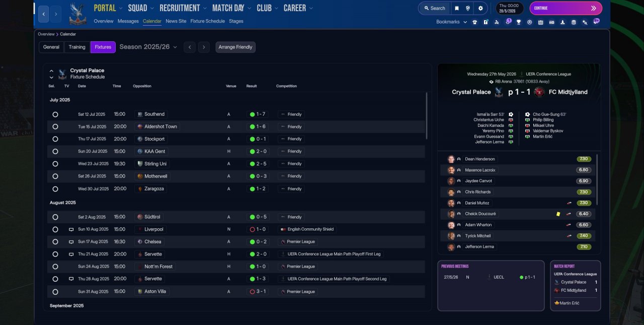Open the Match Report card
Viewport: 644px width, 325px height.
coord(576,286)
